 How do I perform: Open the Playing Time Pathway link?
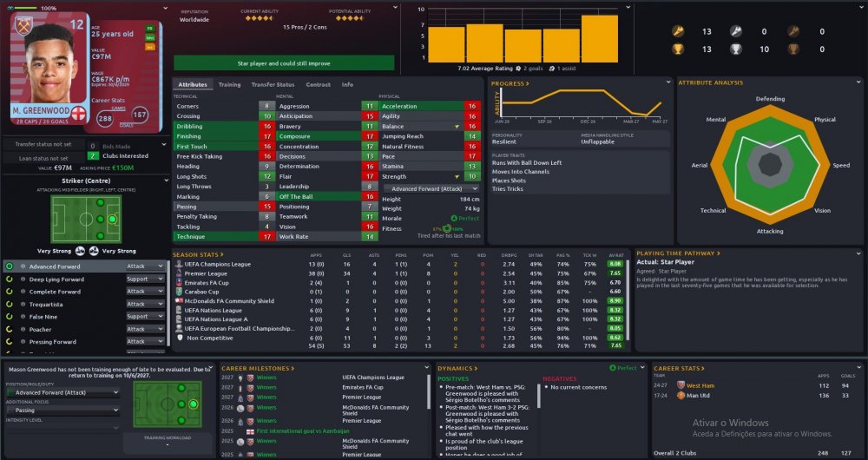click(x=678, y=253)
